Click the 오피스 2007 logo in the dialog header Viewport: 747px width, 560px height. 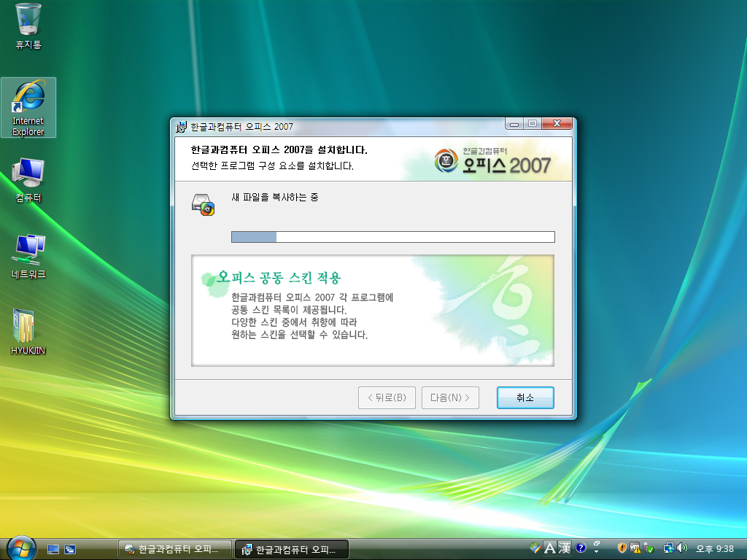point(492,160)
